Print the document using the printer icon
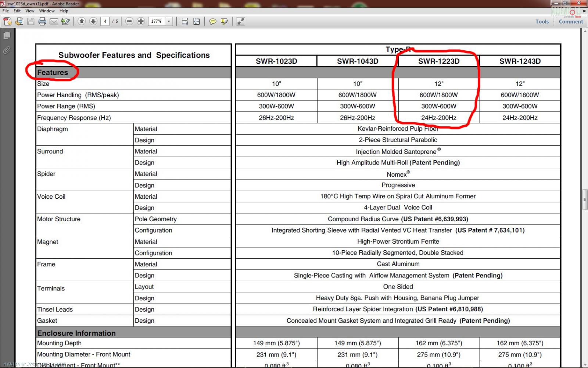Viewport: 588px width, 368px height. point(42,21)
